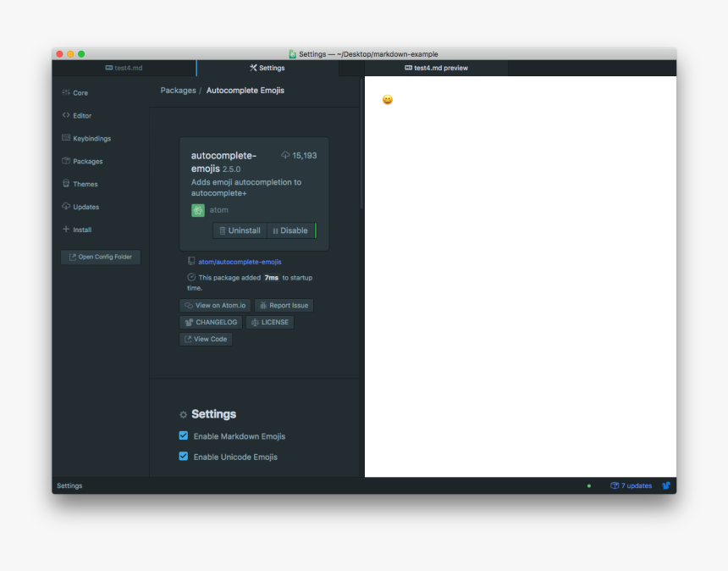Click the markdown icon on preview tab

point(409,68)
